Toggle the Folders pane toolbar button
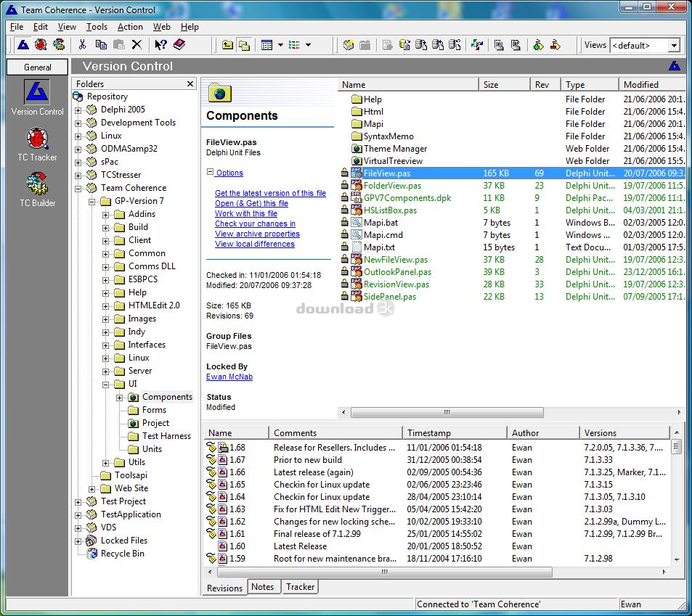The height and width of the screenshot is (616, 692). [x=244, y=45]
